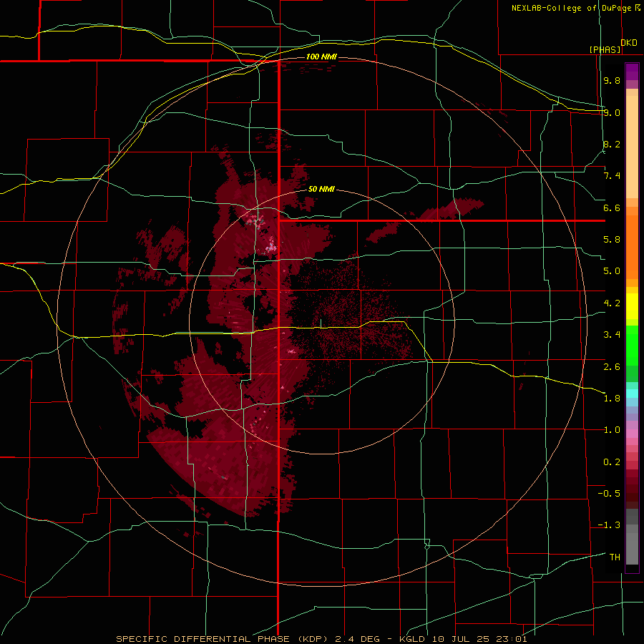Screen dimensions: 644x644
Task: Pick the cyan segment of the color bar
Action: coord(632,394)
